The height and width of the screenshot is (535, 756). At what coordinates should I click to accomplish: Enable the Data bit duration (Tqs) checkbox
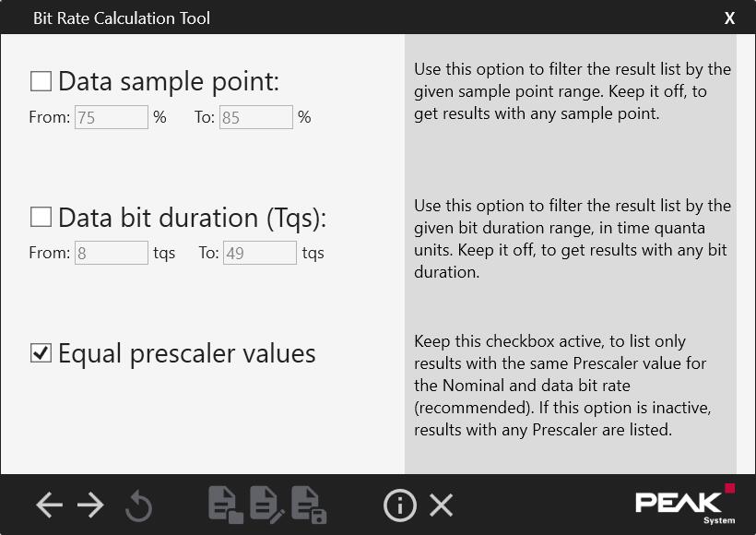[41, 217]
